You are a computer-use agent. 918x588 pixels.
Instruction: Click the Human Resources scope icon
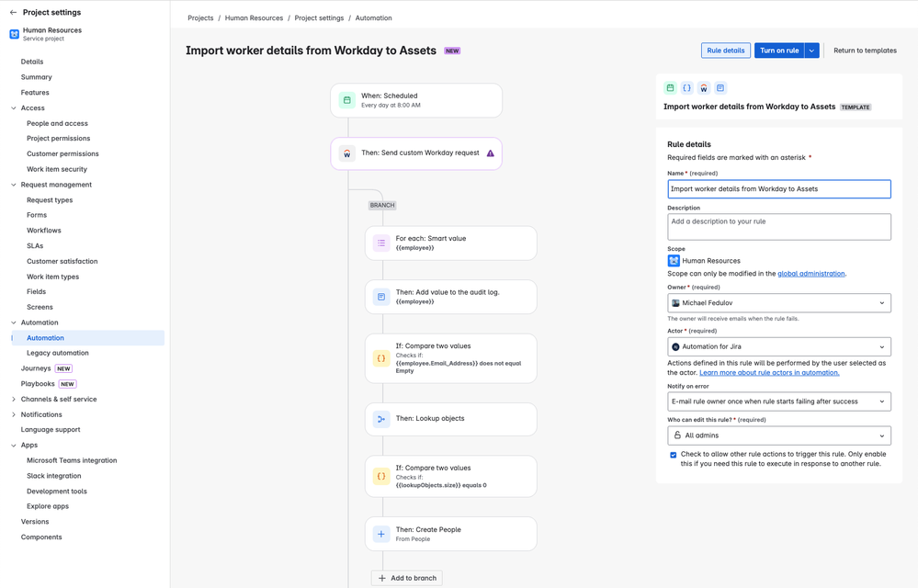[674, 261]
